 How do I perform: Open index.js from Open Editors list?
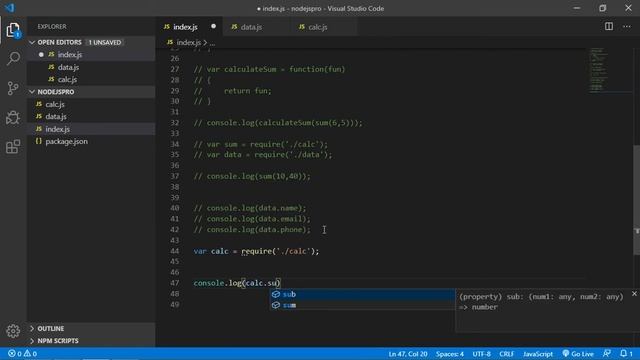point(91,55)
